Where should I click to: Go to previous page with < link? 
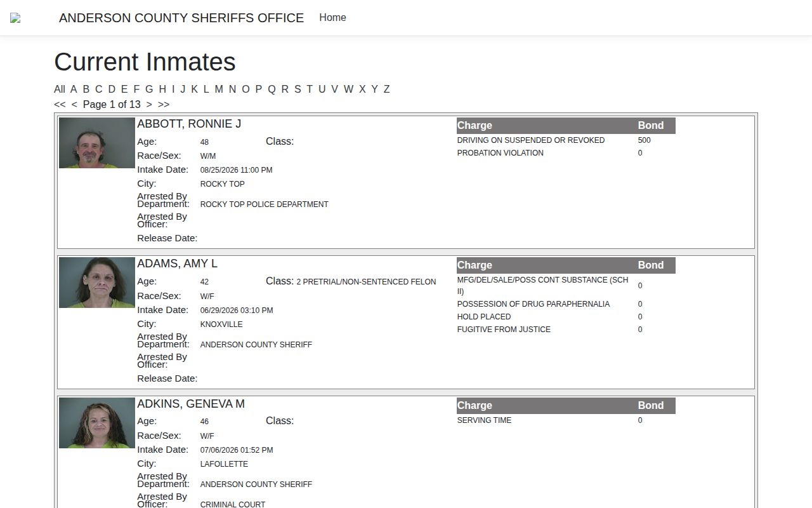pyautogui.click(x=74, y=104)
